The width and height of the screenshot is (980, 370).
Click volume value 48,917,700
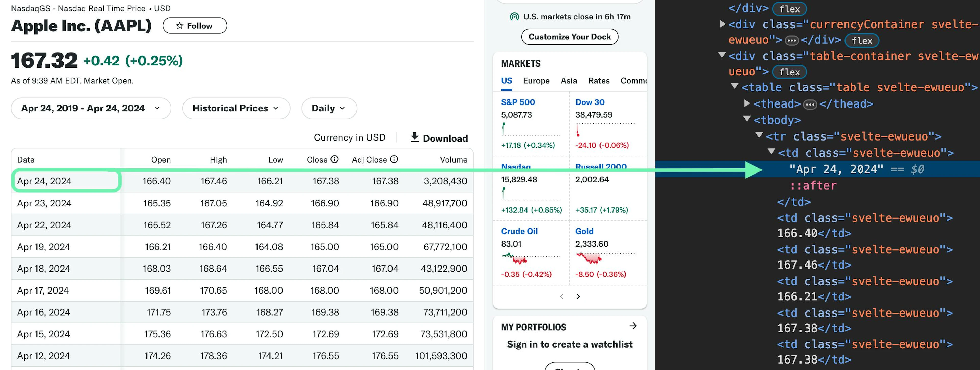click(x=445, y=203)
